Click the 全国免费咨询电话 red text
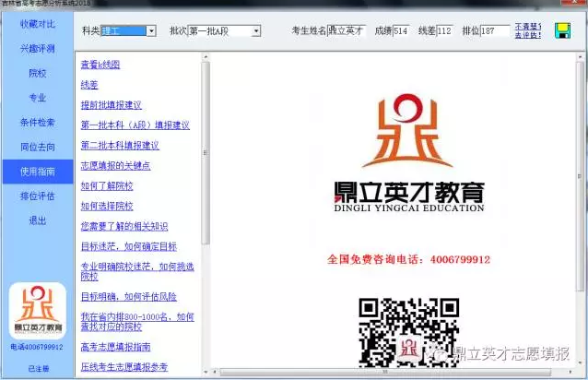The width and height of the screenshot is (588, 380). click(x=408, y=259)
